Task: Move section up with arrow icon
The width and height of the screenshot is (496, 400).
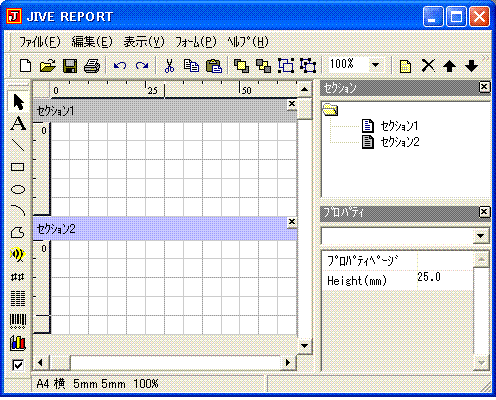Action: coord(449,66)
